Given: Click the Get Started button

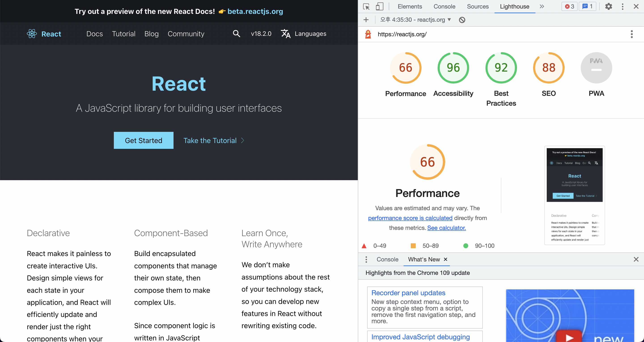Looking at the screenshot, I should [x=144, y=140].
